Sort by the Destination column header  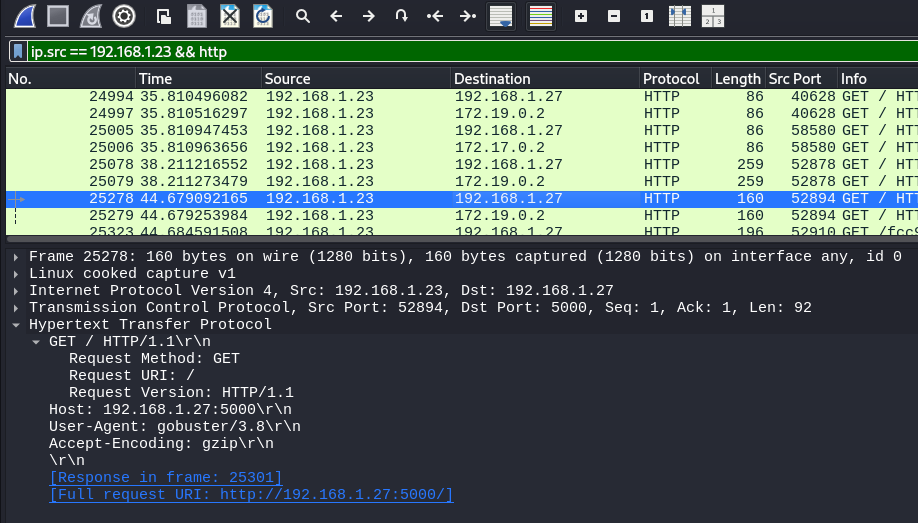(x=491, y=79)
